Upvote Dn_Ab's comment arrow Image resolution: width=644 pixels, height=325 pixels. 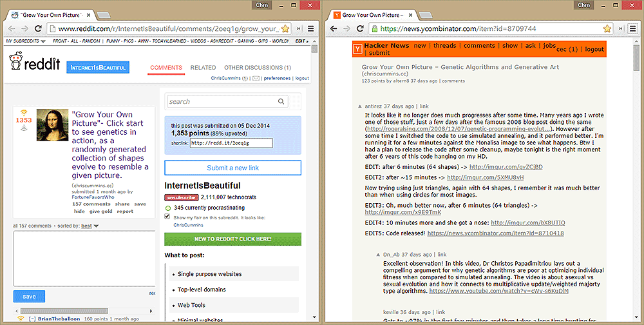coord(378,255)
